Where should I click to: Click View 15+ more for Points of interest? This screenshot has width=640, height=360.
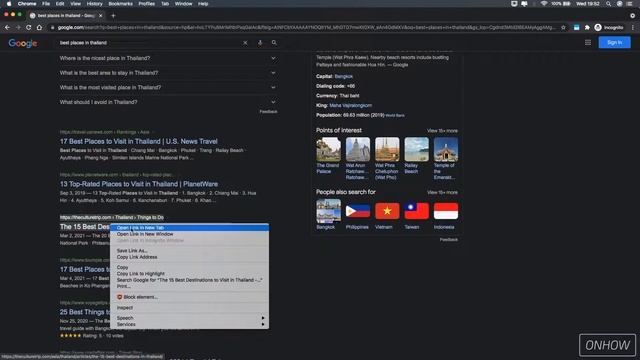point(442,131)
